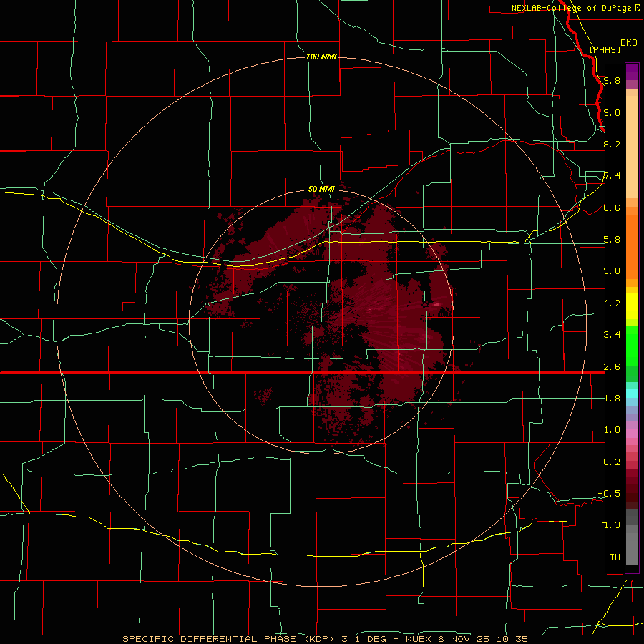
Task: Click the TH threshold label on the scale
Action: tap(615, 557)
